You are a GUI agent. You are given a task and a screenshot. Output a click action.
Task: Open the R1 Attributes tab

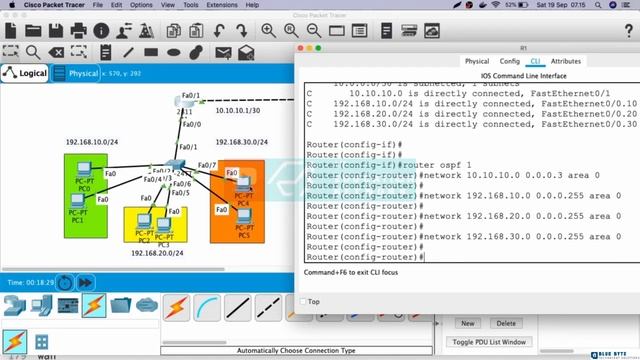pos(566,61)
